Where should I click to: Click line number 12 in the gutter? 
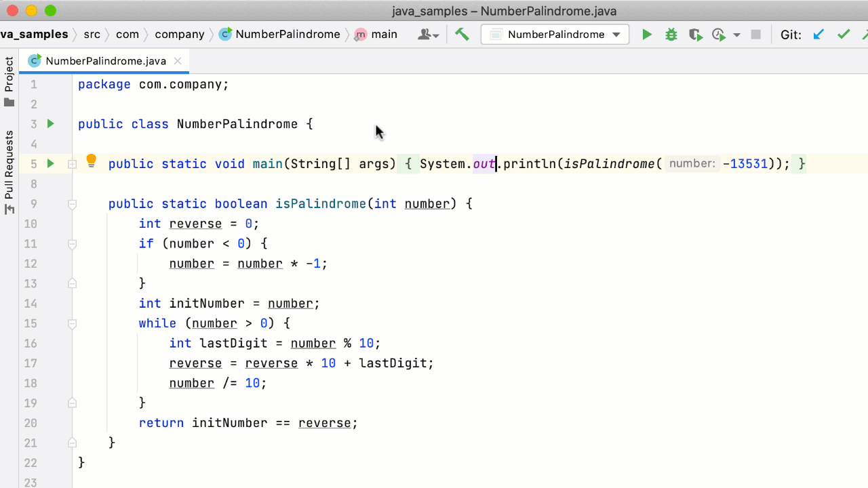click(x=30, y=264)
